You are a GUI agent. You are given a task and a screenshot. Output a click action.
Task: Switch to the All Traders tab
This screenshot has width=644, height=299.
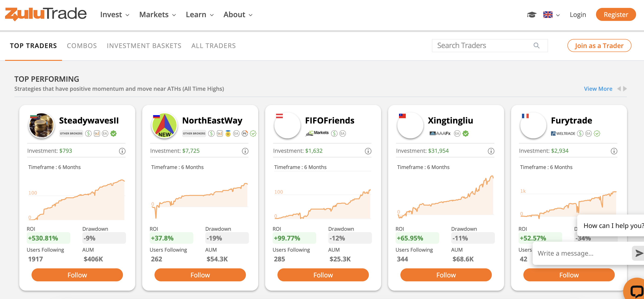coord(213,46)
